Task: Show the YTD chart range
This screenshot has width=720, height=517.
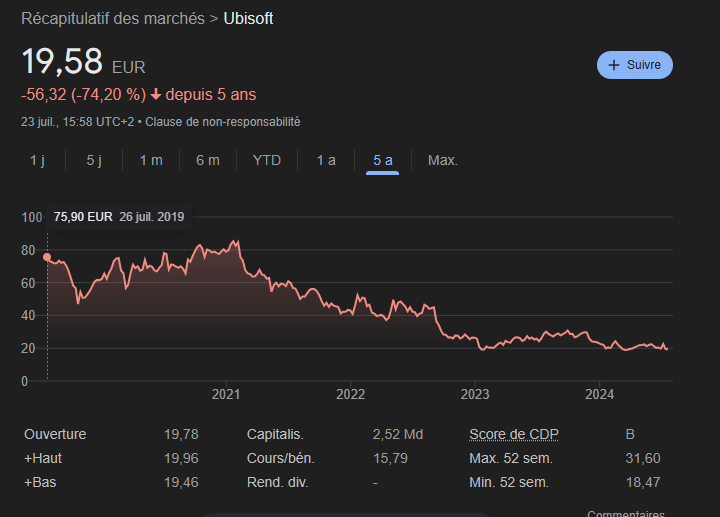Action: pos(267,160)
